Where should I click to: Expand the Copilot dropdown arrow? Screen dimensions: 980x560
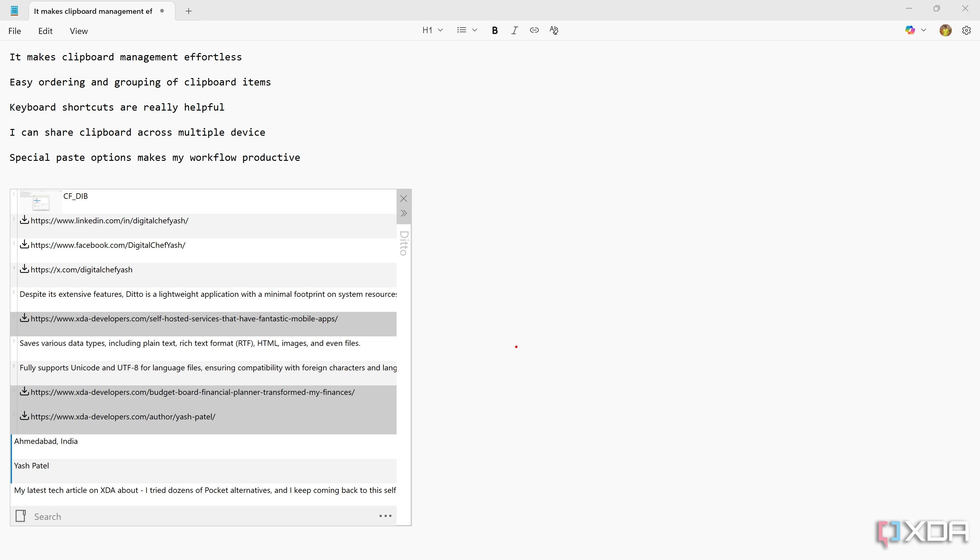click(923, 30)
